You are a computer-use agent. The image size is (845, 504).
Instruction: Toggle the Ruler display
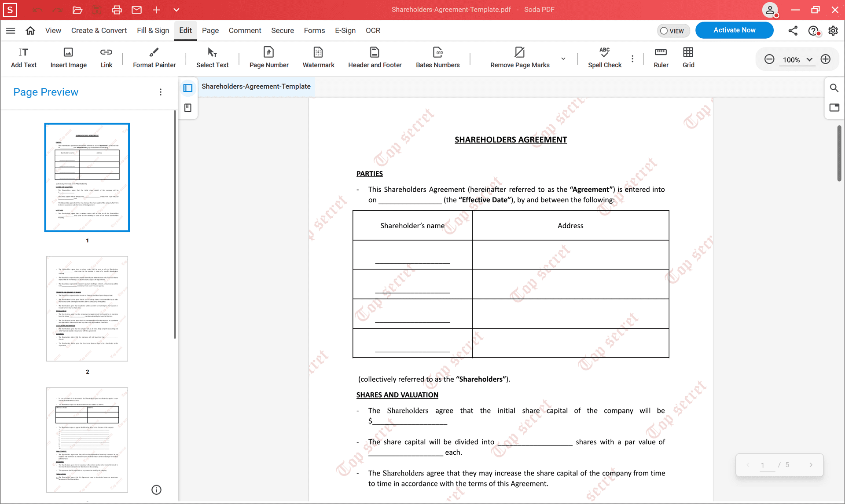click(x=661, y=57)
